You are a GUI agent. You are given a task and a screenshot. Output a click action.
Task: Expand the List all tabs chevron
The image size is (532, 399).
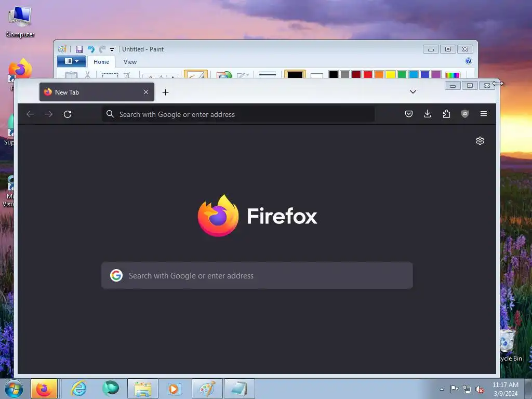pyautogui.click(x=413, y=91)
